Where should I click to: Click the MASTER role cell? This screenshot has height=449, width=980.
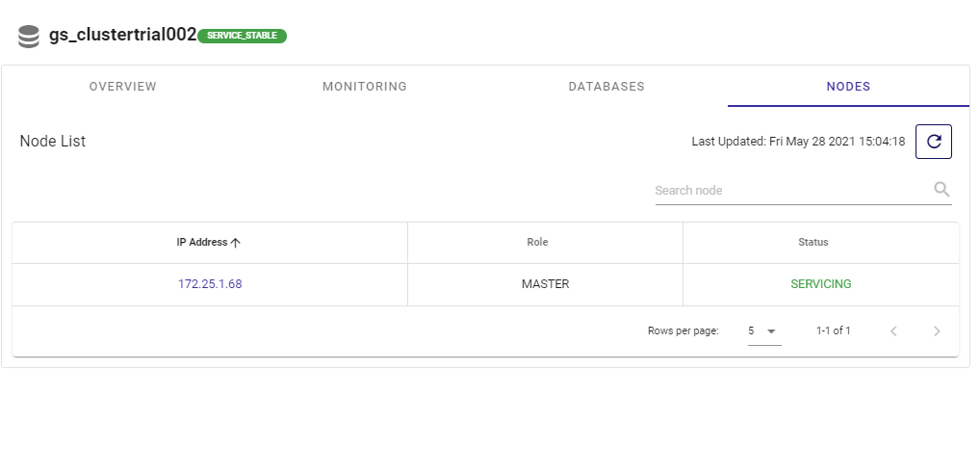coord(545,284)
